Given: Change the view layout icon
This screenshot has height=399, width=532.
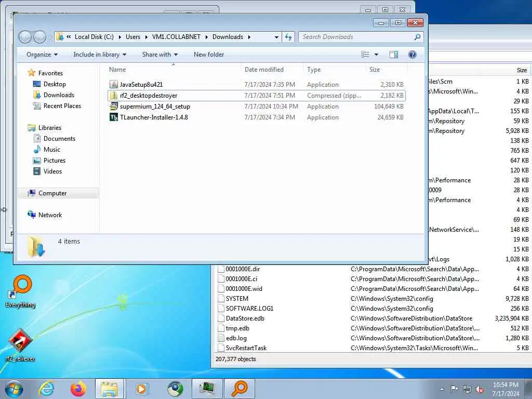Looking at the screenshot, I should click(365, 55).
